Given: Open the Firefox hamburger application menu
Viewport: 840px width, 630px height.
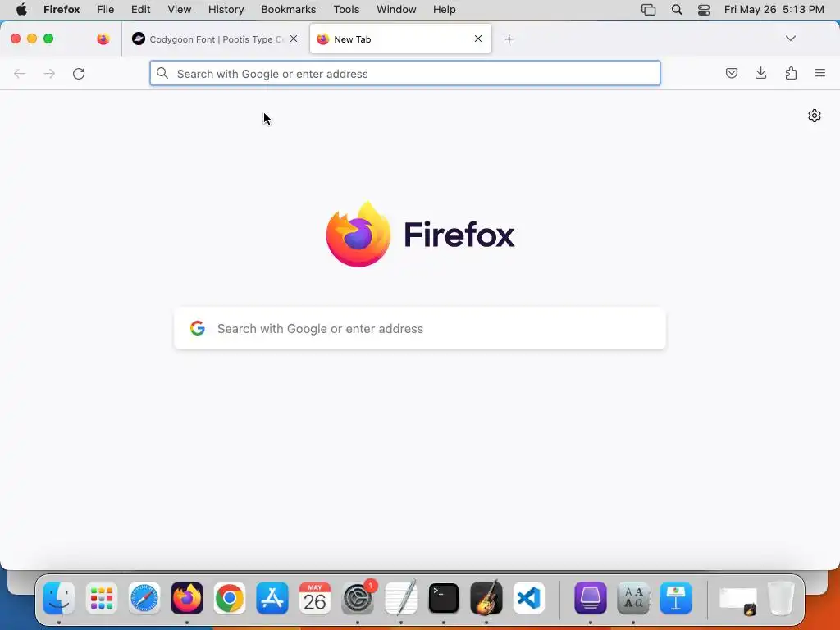Looking at the screenshot, I should click(820, 73).
